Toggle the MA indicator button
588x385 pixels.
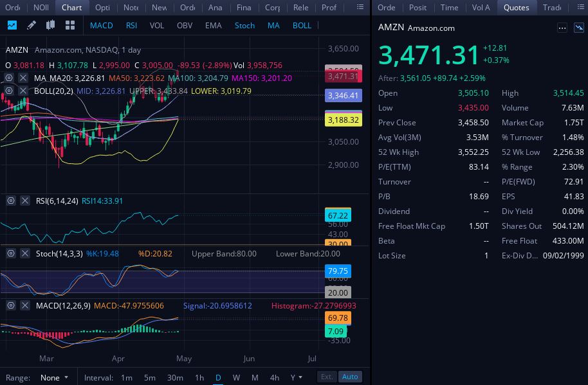273,26
